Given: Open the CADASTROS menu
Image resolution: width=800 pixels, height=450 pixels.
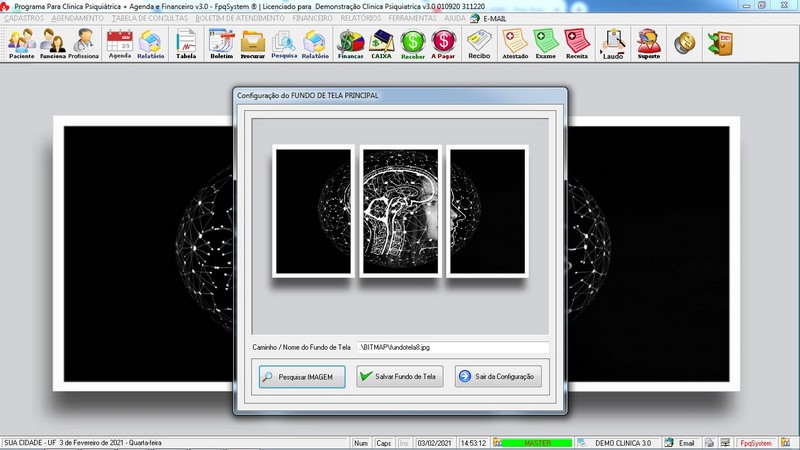Looking at the screenshot, I should click(24, 18).
